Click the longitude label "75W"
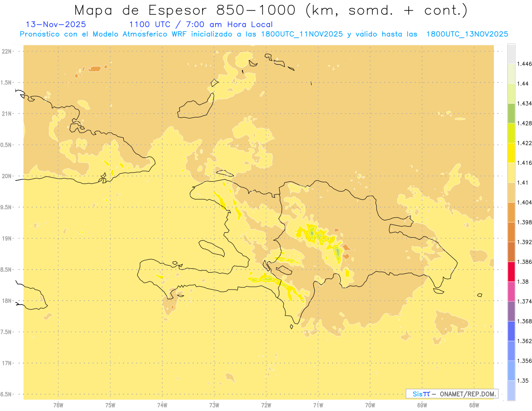 point(110,405)
